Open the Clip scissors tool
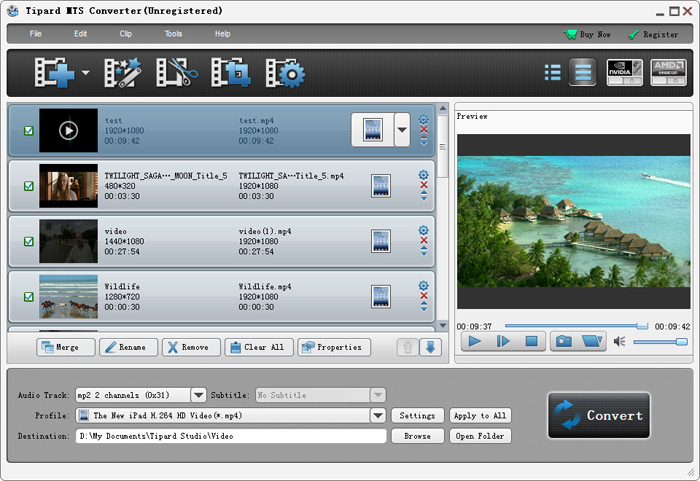700x481 pixels. [177, 72]
